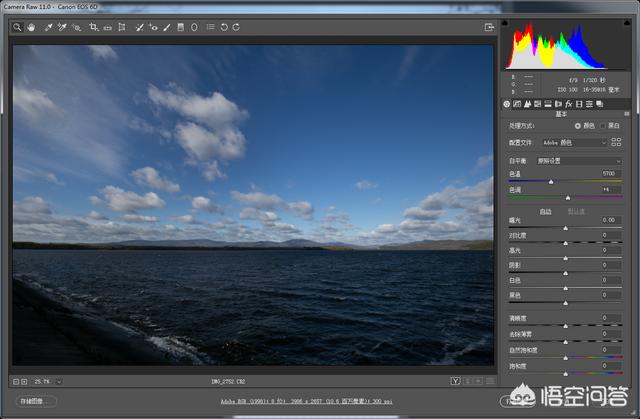The image size is (640, 419).
Task: Open the profile browser grid icon
Action: (616, 142)
